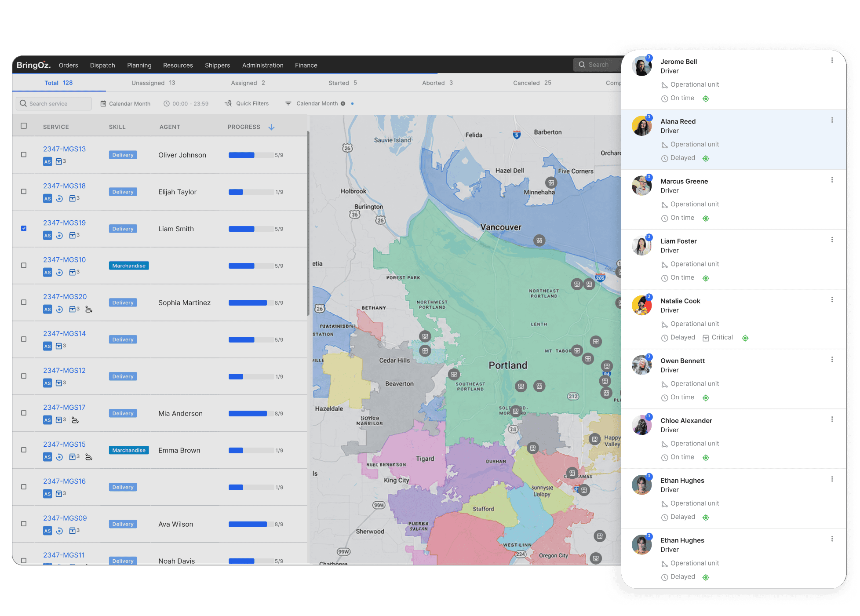Click the map stop marker near Happy Valley
The width and height of the screenshot is (860, 616).
(594, 439)
